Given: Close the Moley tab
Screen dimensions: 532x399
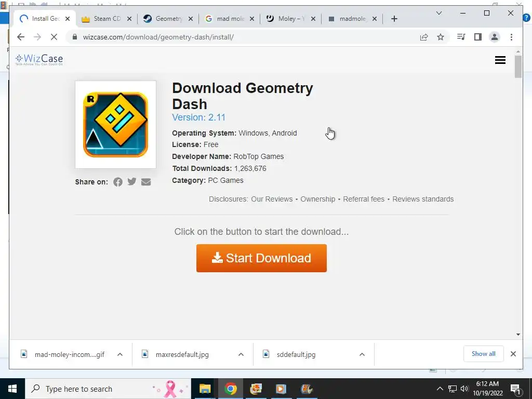Looking at the screenshot, I should pos(313,19).
